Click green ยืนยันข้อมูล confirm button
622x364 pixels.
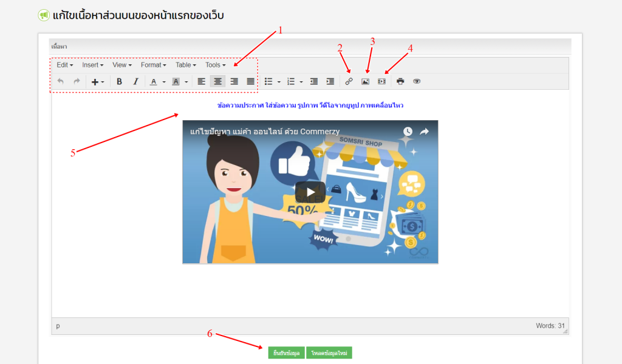click(286, 353)
